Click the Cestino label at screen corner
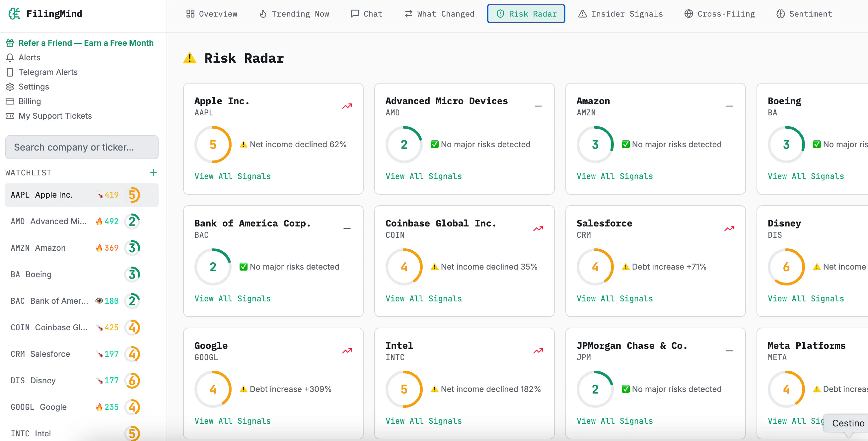 (848, 423)
